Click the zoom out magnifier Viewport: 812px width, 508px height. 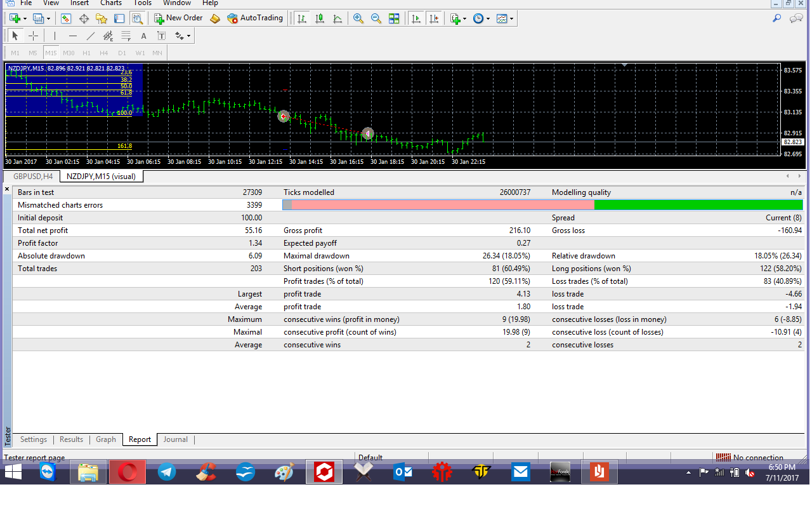[376, 18]
